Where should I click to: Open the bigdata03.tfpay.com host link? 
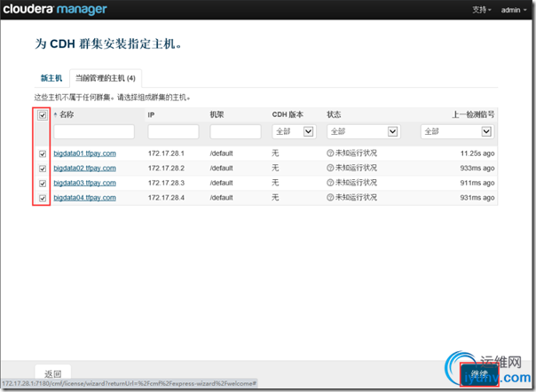(x=85, y=183)
